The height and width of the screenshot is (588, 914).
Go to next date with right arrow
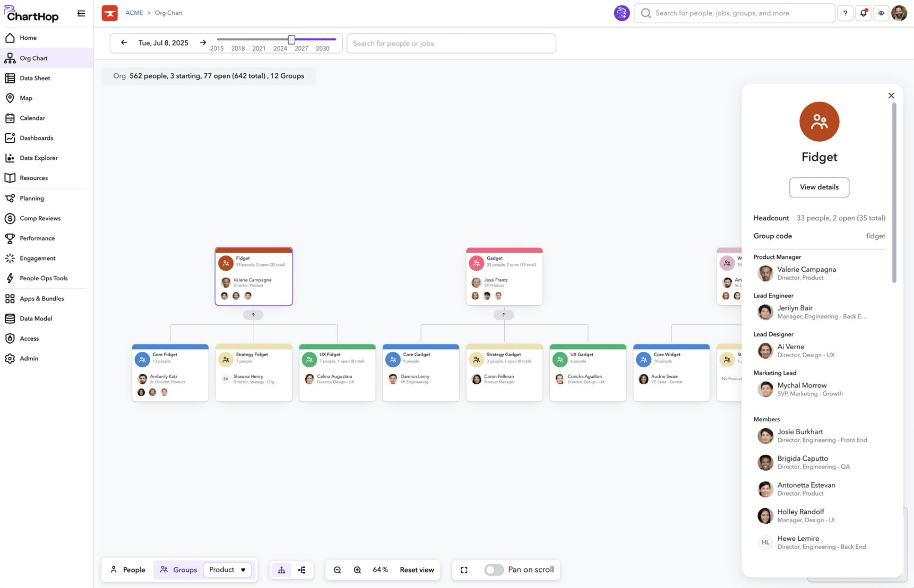coord(203,42)
